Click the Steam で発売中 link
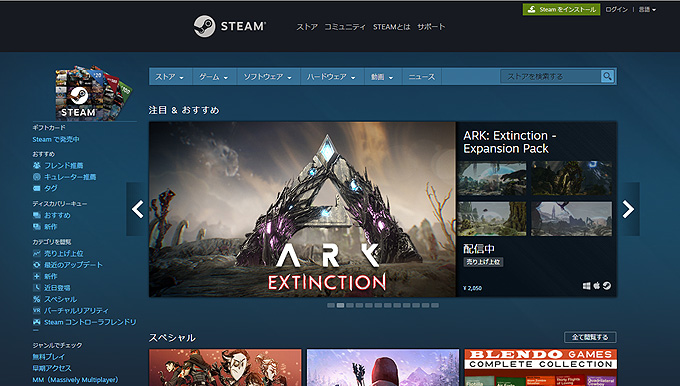Viewport: 680px width, 386px height. (x=56, y=139)
